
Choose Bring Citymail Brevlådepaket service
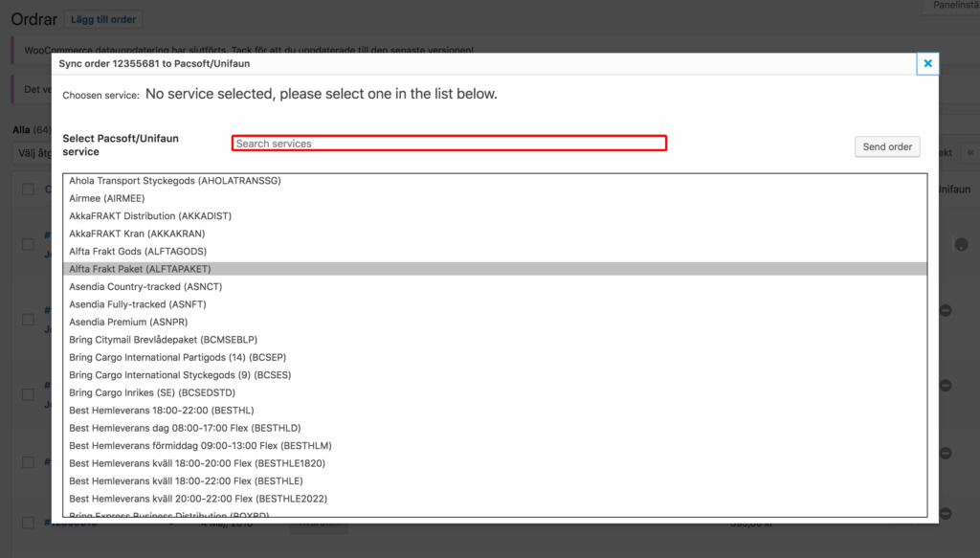pos(163,340)
